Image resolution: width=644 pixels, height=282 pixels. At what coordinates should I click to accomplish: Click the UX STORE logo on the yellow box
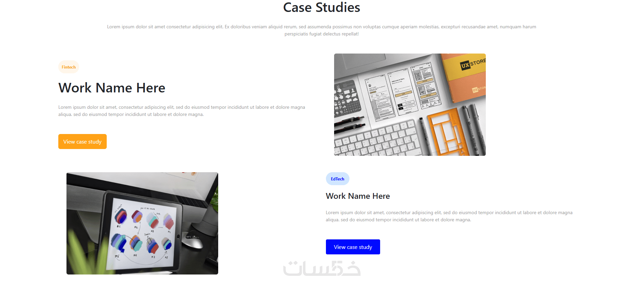[x=473, y=63]
